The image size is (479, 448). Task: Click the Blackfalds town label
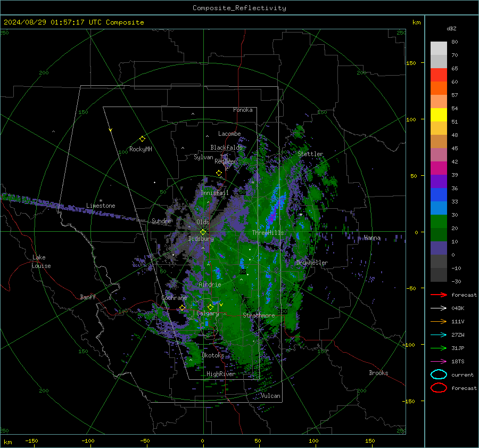[x=226, y=148]
